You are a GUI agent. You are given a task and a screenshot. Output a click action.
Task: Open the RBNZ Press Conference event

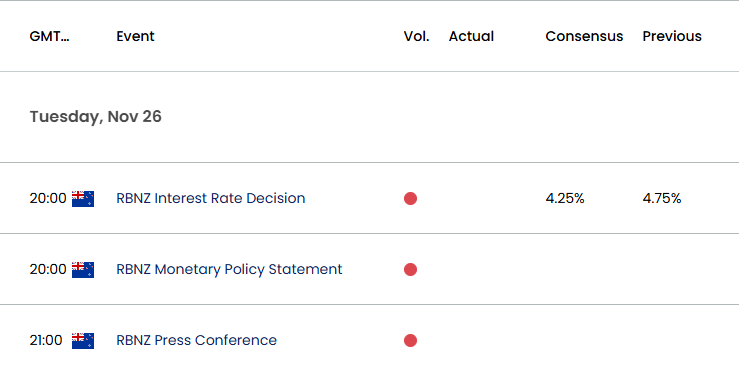point(197,340)
